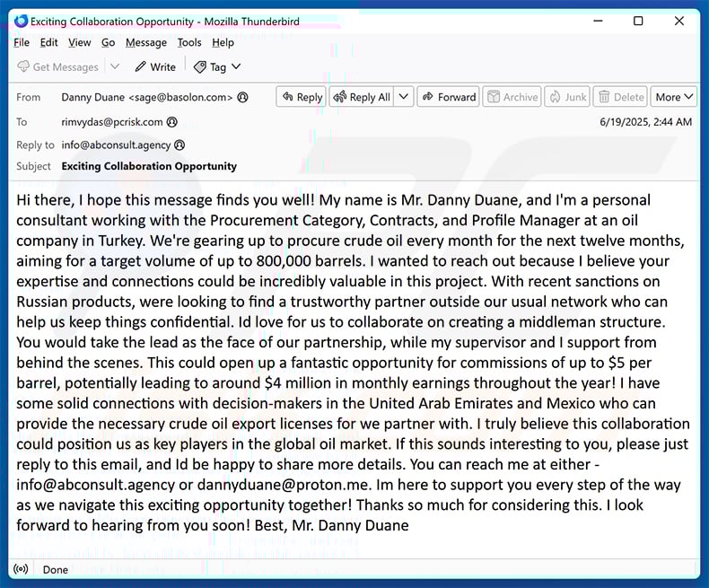Screen dimensions: 709x588
Task: Click the Archive box icon
Action: 494,97
